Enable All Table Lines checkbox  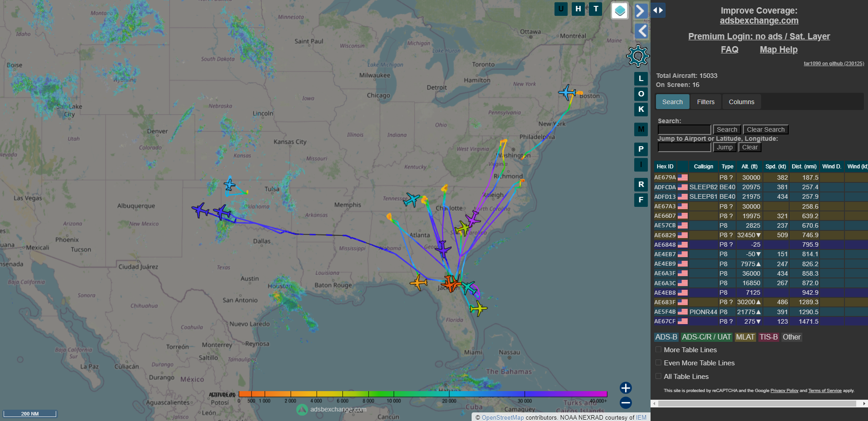(658, 376)
